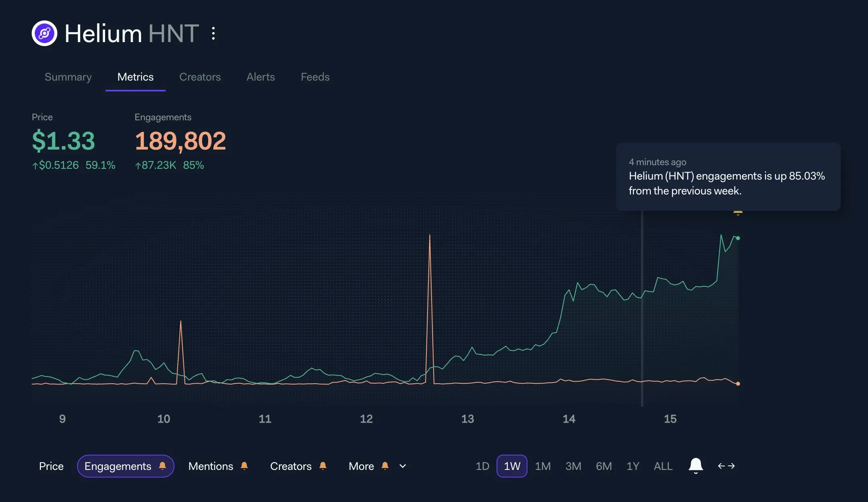Click the yellow alert marker above the chart
The width and height of the screenshot is (868, 502).
click(x=738, y=213)
